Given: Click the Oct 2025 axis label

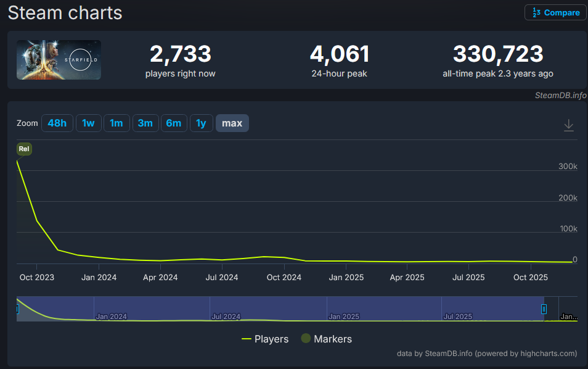Looking at the screenshot, I should pyautogui.click(x=531, y=278).
